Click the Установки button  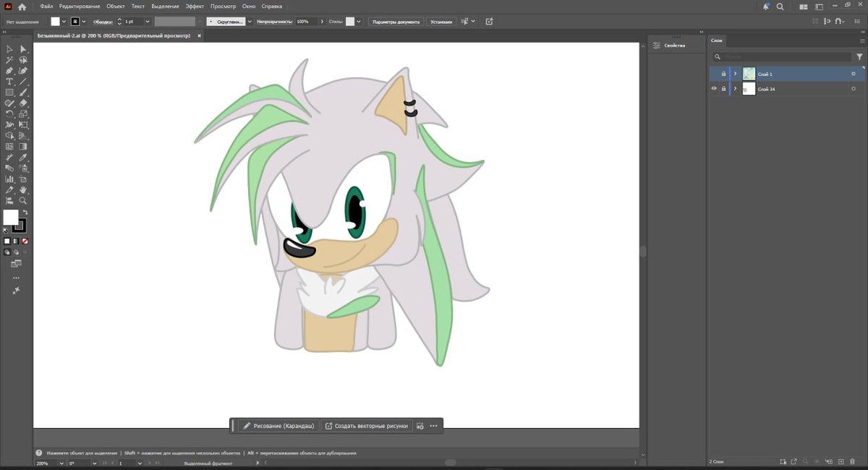tap(441, 22)
